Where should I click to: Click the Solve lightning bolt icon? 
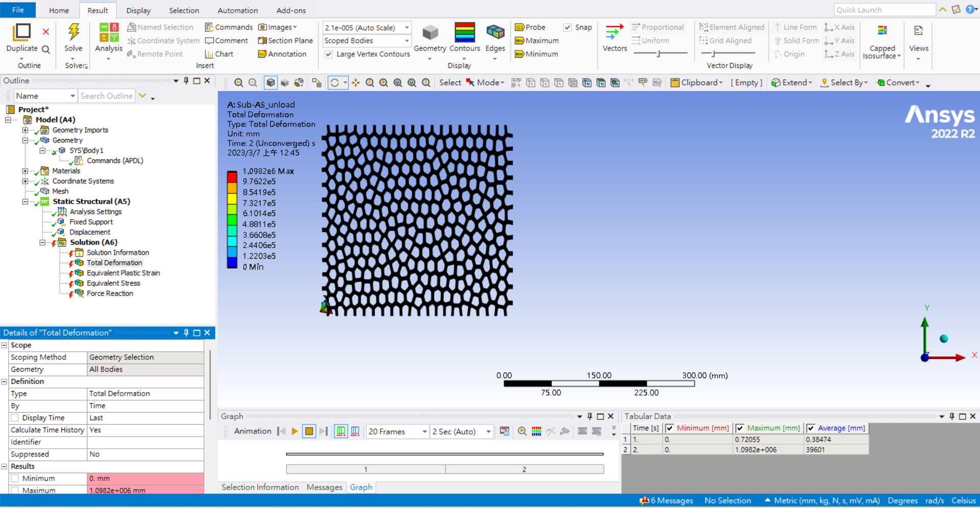74,32
